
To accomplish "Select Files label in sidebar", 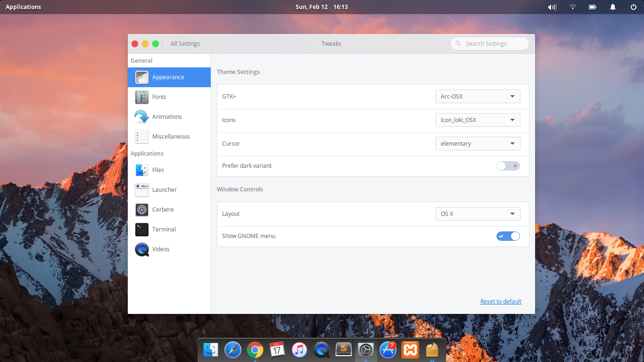I will (158, 170).
